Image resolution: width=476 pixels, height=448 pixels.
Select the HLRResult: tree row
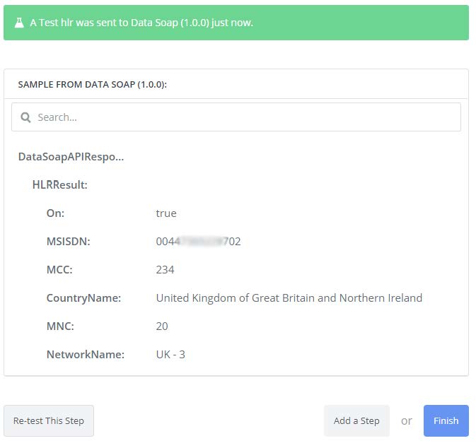tap(60, 184)
